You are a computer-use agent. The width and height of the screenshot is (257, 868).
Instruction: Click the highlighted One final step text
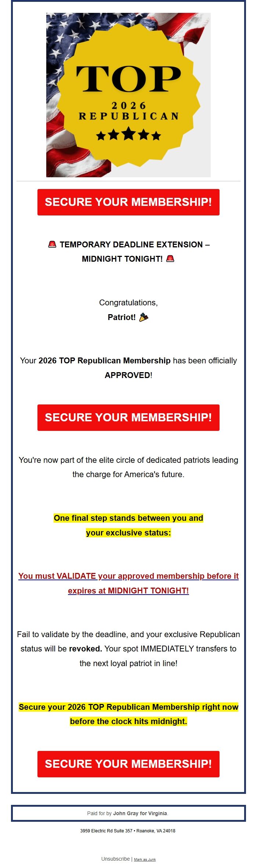(x=128, y=518)
